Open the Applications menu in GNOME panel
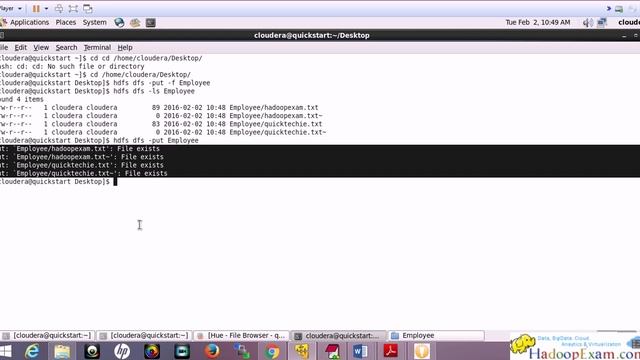 click(29, 22)
